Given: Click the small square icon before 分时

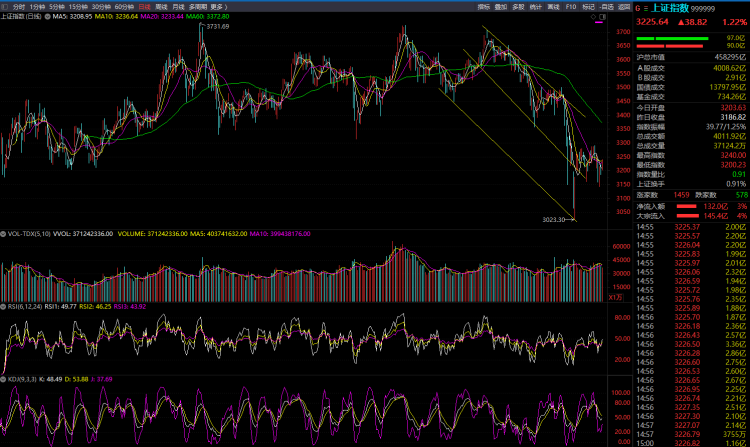Looking at the screenshot, I should pos(5,7).
